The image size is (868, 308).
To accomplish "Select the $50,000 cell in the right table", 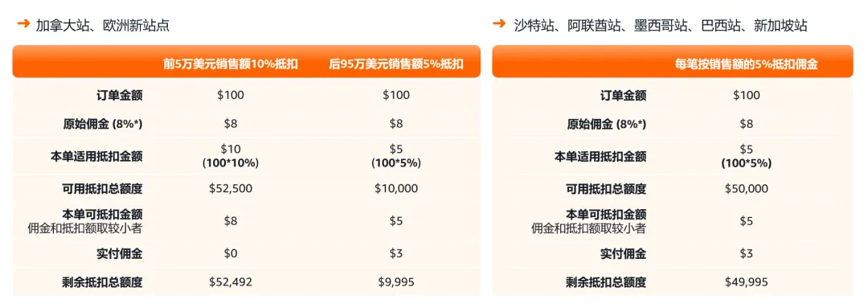I will click(746, 188).
